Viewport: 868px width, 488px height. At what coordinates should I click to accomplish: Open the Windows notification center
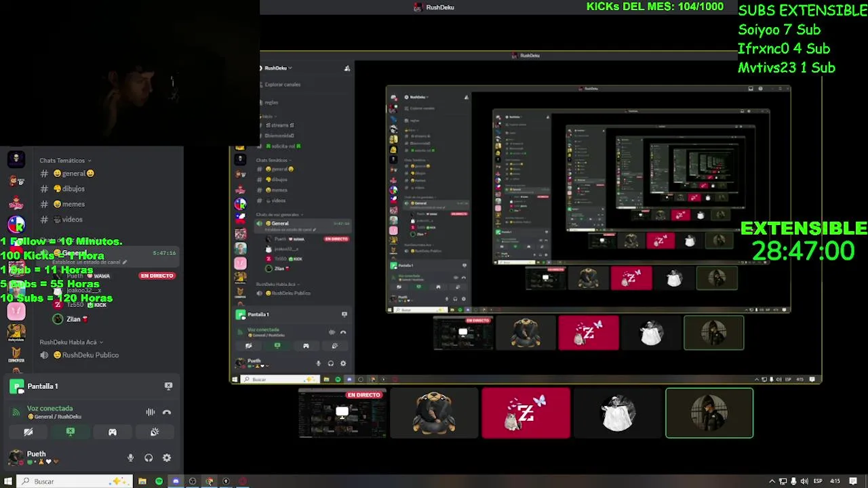coord(854,481)
